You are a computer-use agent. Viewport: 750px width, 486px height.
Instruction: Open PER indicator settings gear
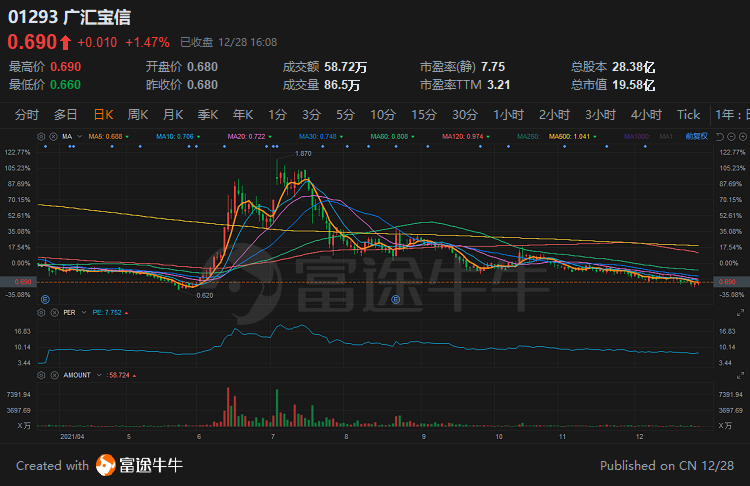41,313
